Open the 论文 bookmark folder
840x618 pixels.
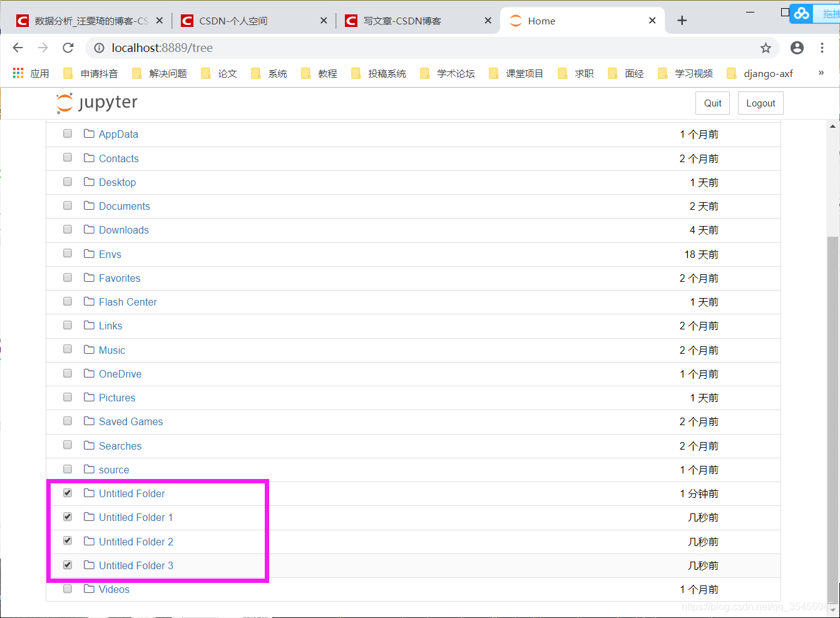pos(219,73)
